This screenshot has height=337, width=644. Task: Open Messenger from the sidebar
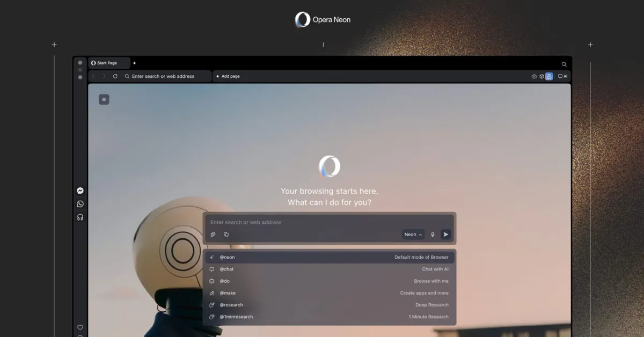click(x=80, y=191)
